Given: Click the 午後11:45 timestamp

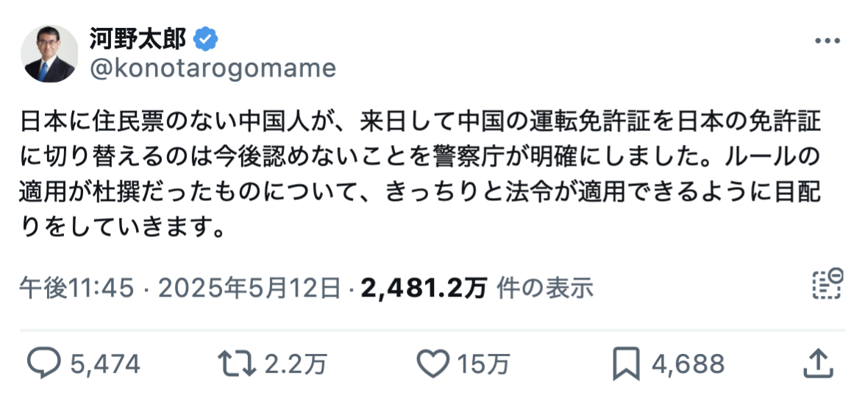Looking at the screenshot, I should 77,288.
